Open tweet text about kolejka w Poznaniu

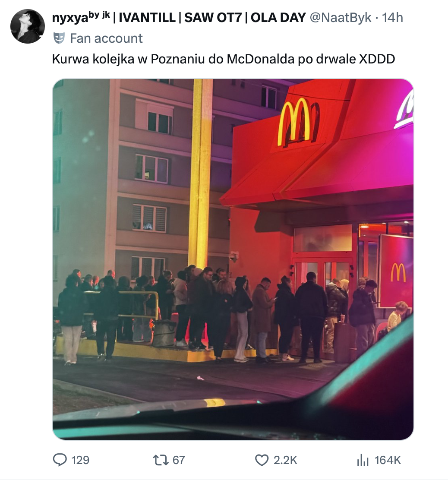(x=224, y=59)
